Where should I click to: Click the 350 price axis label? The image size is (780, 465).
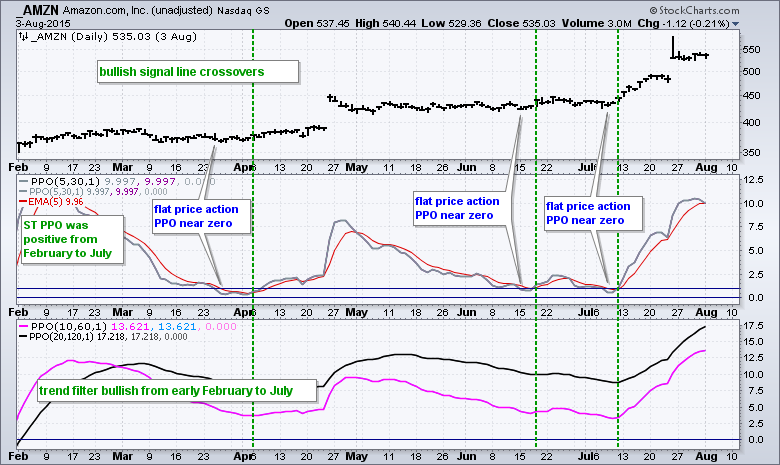click(x=752, y=153)
